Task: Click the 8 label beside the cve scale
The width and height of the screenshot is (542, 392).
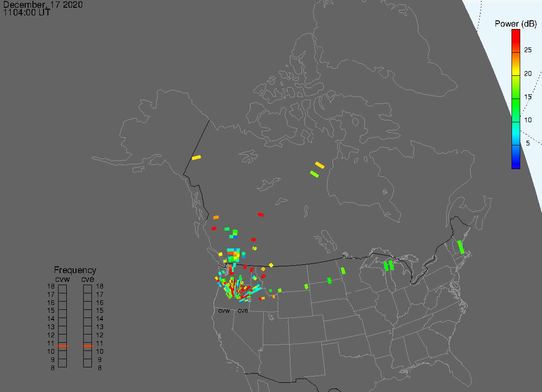Action: tap(100, 368)
